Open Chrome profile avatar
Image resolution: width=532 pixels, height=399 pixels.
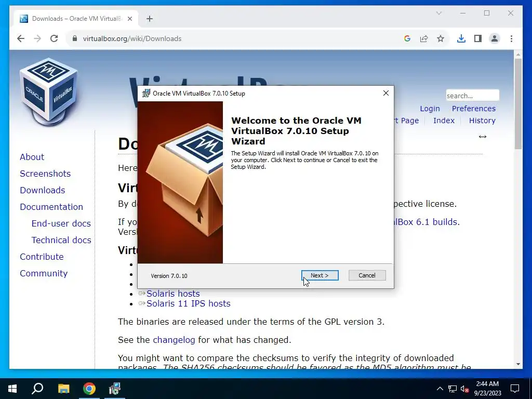(x=495, y=38)
